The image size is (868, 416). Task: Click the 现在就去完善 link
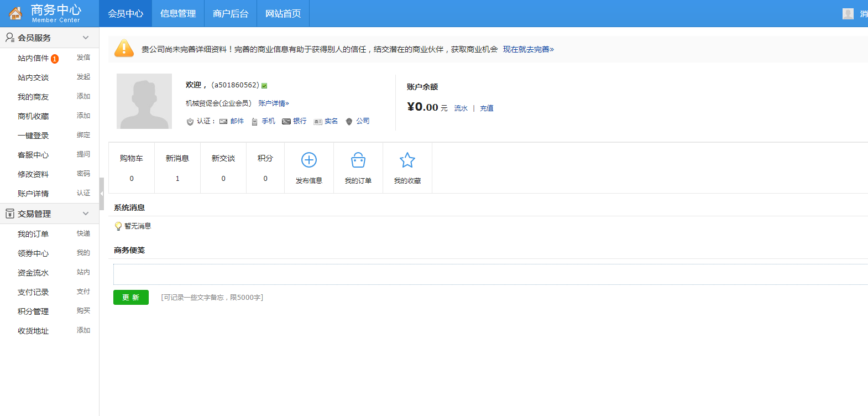pos(528,49)
